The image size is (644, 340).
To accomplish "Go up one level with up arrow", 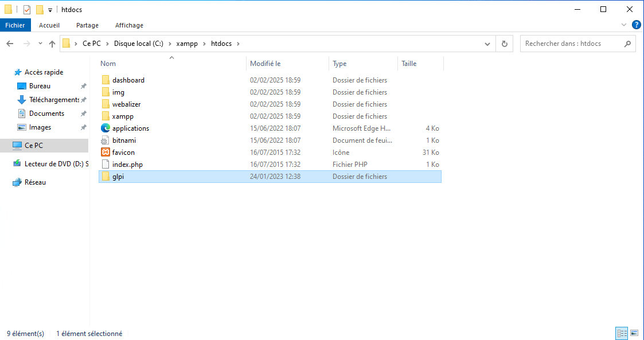I will tap(52, 44).
